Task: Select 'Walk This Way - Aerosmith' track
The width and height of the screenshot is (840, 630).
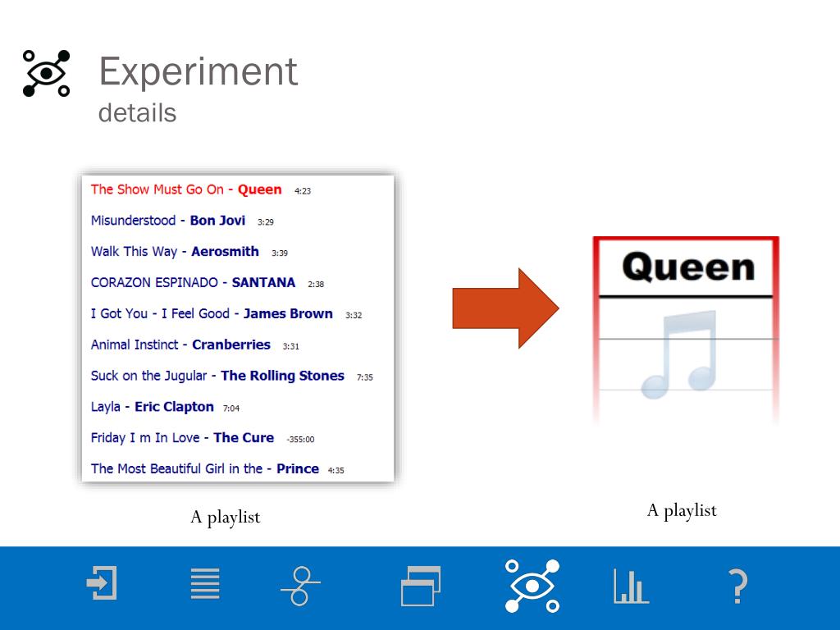Action: (x=175, y=252)
